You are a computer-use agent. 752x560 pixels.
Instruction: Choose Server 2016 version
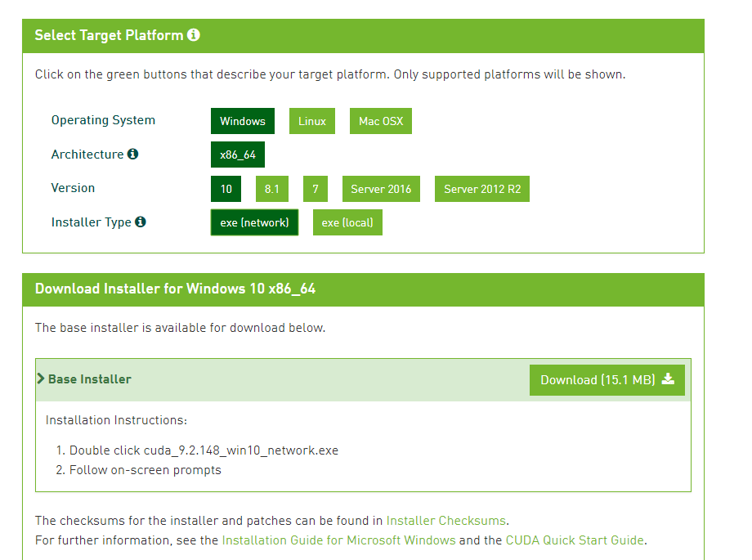point(381,189)
